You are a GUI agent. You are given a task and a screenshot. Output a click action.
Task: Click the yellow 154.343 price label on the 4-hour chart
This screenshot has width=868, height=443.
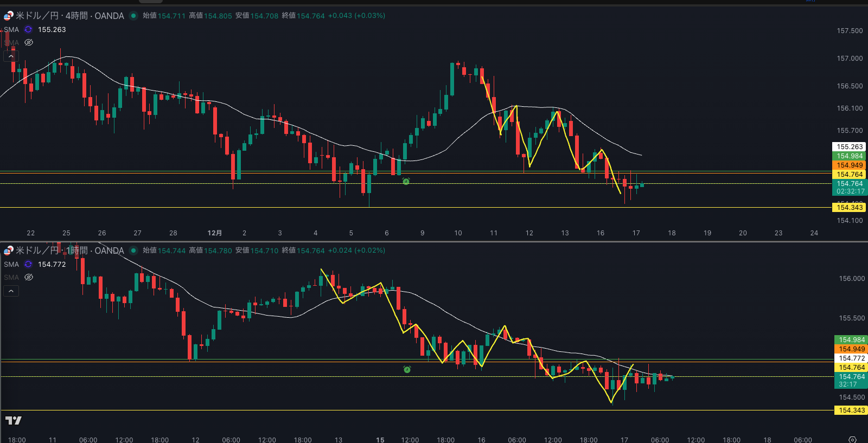tap(849, 208)
